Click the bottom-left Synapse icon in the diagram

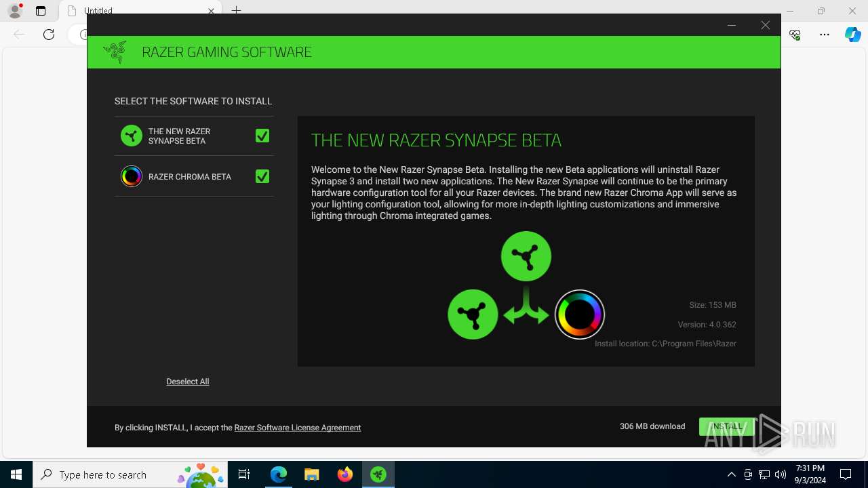pyautogui.click(x=473, y=314)
